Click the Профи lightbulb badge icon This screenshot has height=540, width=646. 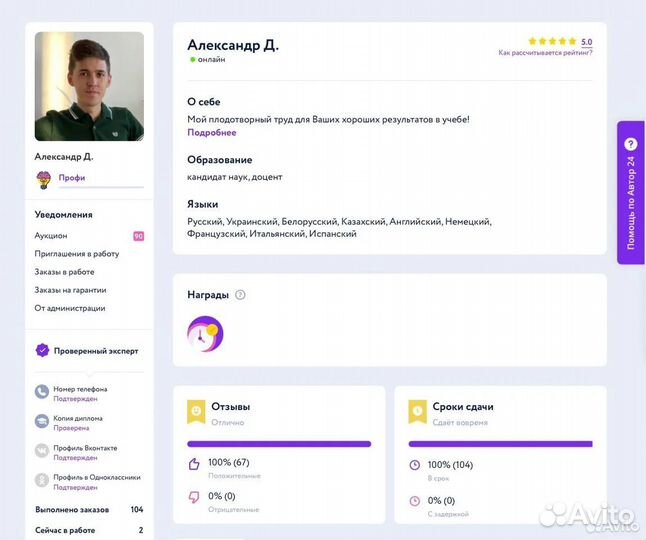(x=44, y=180)
